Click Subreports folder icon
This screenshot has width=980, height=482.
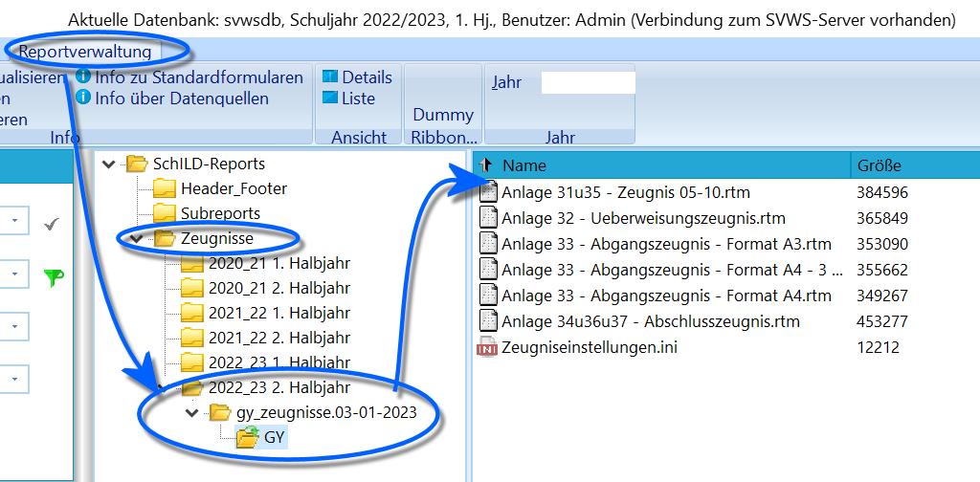(x=165, y=213)
